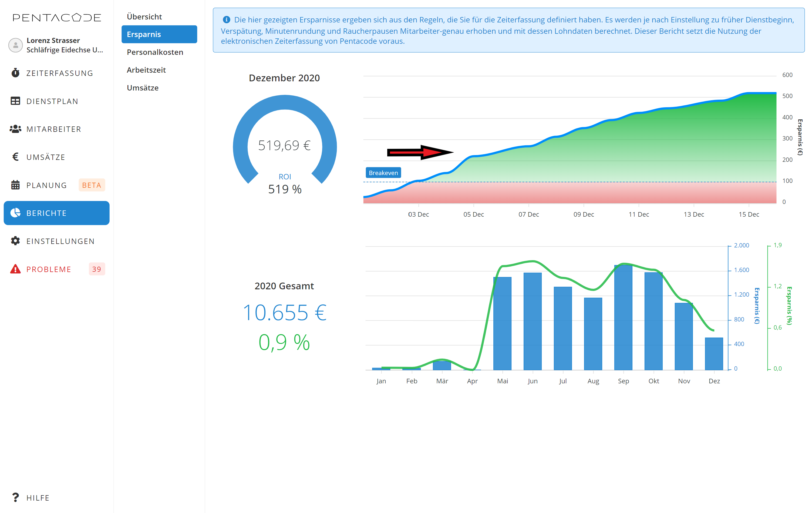
Task: Click the Probleme warning triangle icon
Action: pyautogui.click(x=15, y=269)
